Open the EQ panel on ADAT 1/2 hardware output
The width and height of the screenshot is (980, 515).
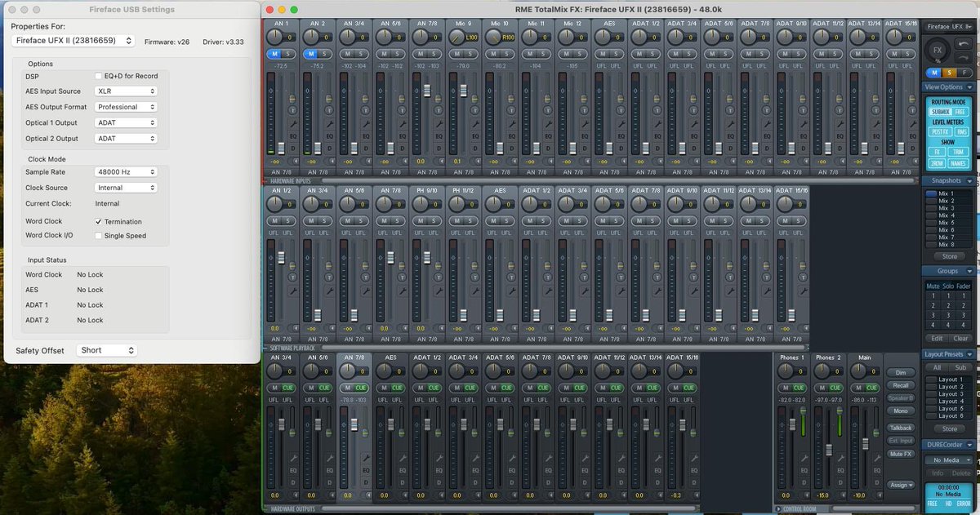438,470
